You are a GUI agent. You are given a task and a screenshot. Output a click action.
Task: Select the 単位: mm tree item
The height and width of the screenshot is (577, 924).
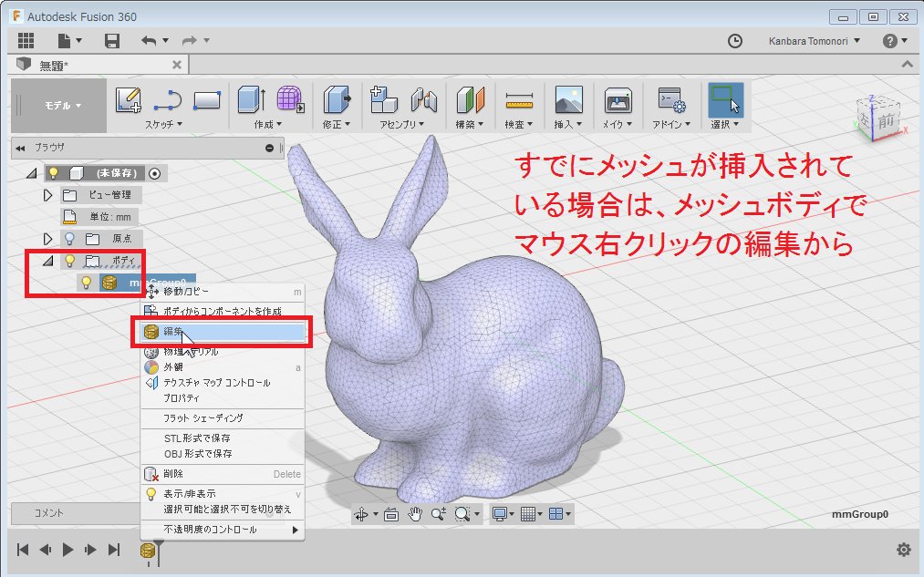pos(100,217)
